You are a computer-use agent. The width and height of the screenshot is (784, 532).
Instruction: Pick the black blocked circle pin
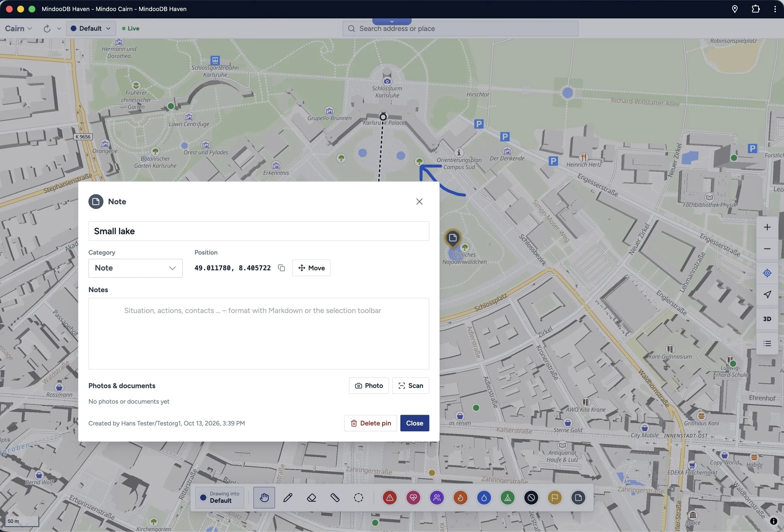coord(531,498)
